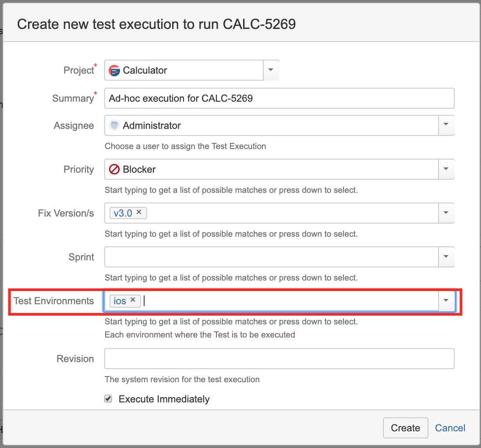Expand the Test Environments dropdown arrow
481x448 pixels.
(446, 300)
